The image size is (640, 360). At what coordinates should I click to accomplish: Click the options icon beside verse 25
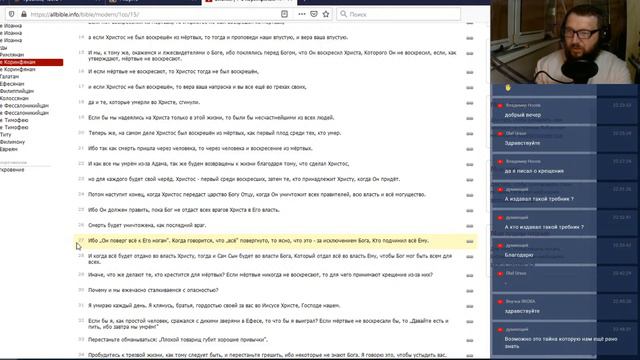coord(470,211)
